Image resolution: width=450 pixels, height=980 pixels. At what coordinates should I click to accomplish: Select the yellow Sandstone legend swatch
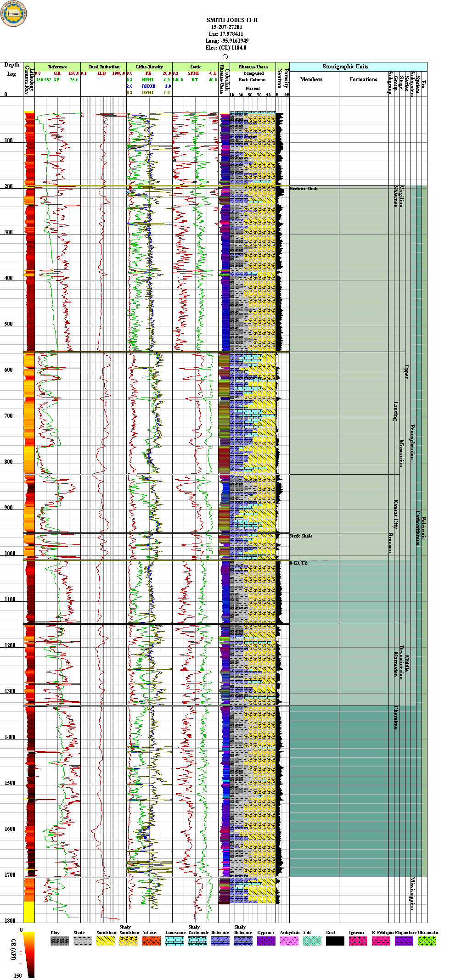click(x=106, y=941)
